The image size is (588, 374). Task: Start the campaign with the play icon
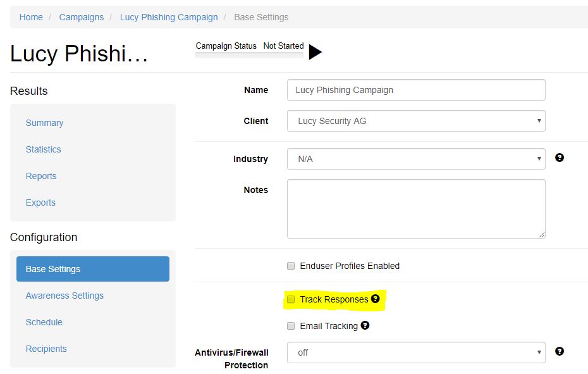click(x=315, y=52)
